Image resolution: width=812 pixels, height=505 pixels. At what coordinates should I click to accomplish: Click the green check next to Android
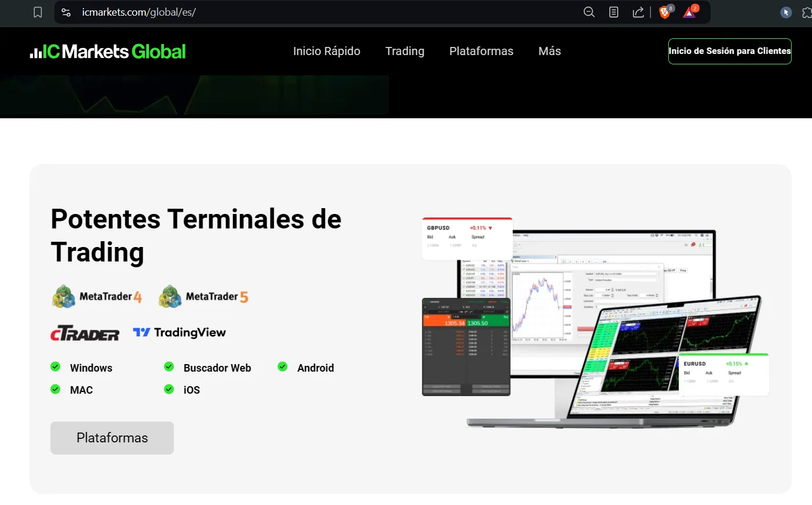(x=283, y=366)
